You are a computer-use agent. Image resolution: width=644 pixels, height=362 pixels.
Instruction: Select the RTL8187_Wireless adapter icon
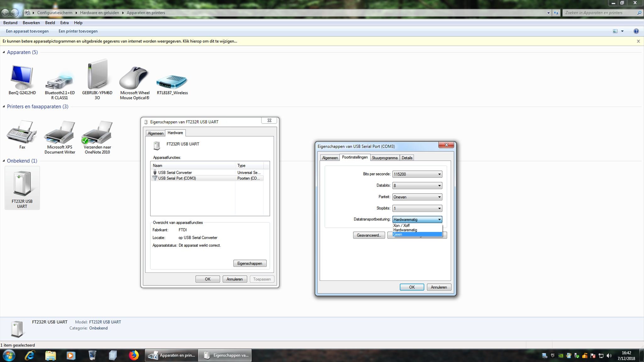point(172,82)
